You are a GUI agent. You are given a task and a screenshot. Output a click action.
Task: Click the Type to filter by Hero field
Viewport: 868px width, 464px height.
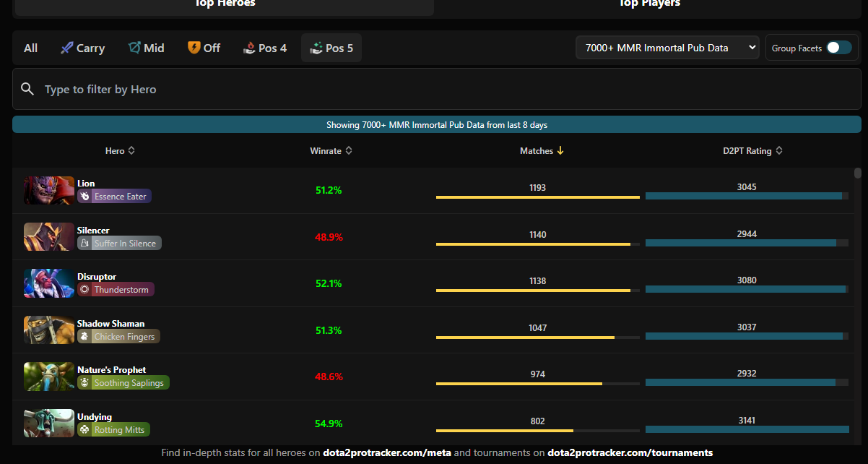tap(436, 89)
